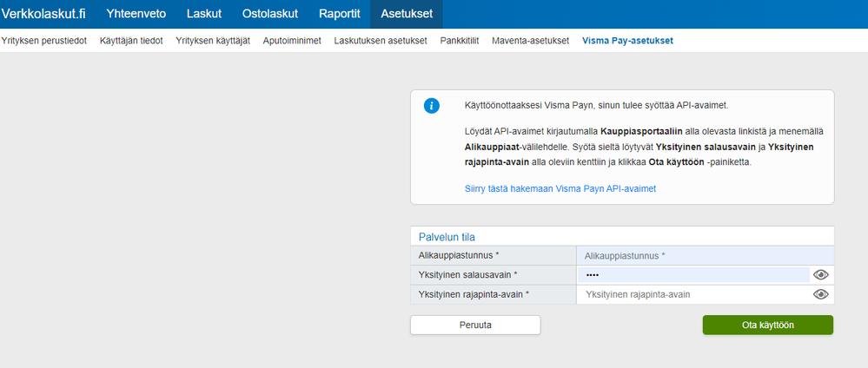Open Yrityksen käyttäjät settings
The width and height of the screenshot is (868, 368).
(213, 41)
